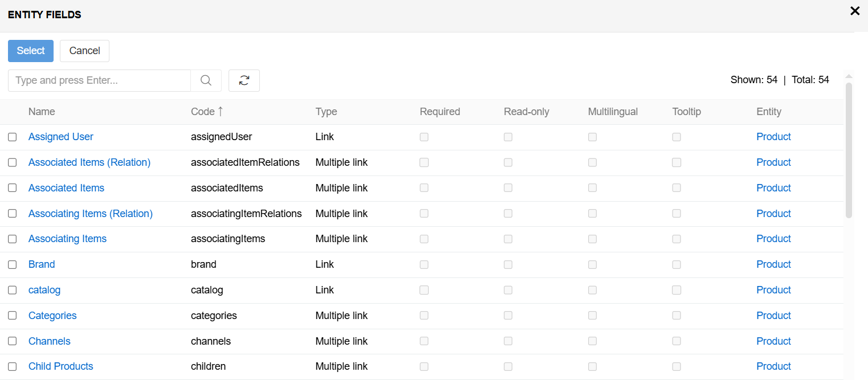Check the Assigned User row checkbox
This screenshot has width=868, height=380.
(13, 137)
